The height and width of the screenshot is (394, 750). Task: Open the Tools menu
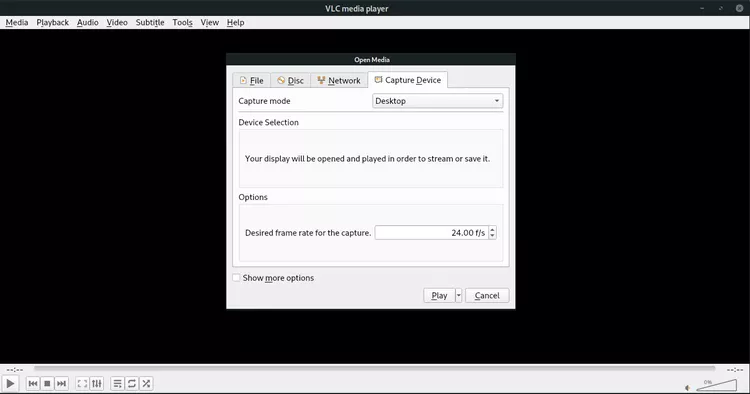tap(182, 22)
